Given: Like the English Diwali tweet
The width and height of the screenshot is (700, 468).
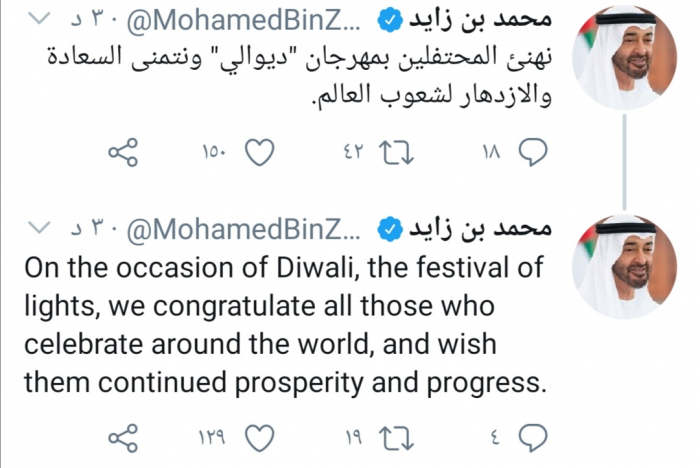Looking at the screenshot, I should 259,436.
